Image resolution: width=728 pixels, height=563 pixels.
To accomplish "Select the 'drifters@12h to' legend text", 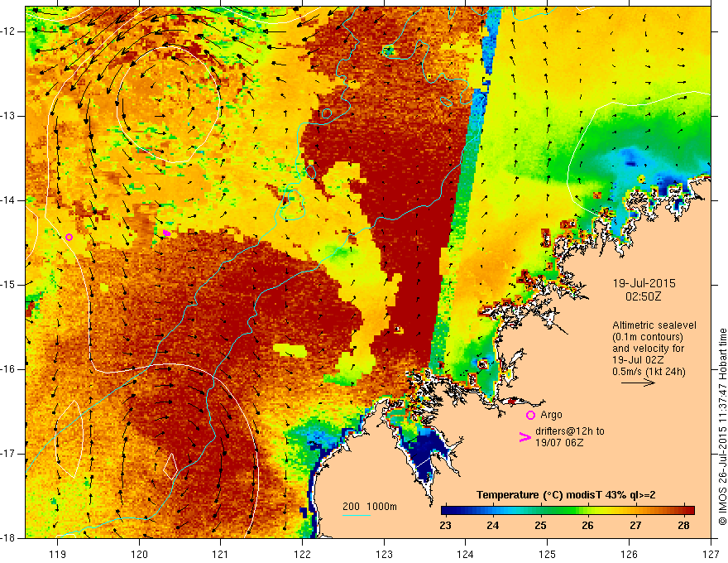I will (x=570, y=431).
